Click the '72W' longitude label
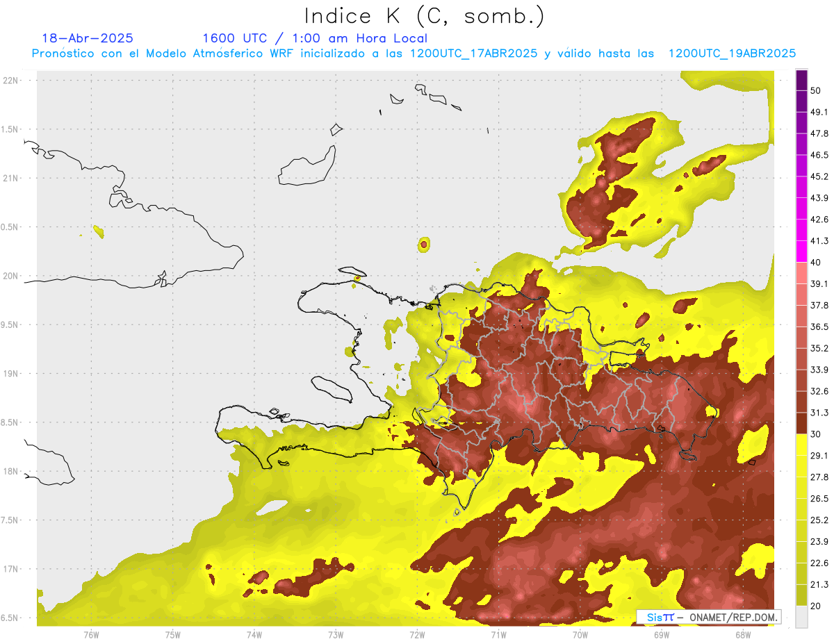This screenshot has width=834, height=644. click(417, 635)
